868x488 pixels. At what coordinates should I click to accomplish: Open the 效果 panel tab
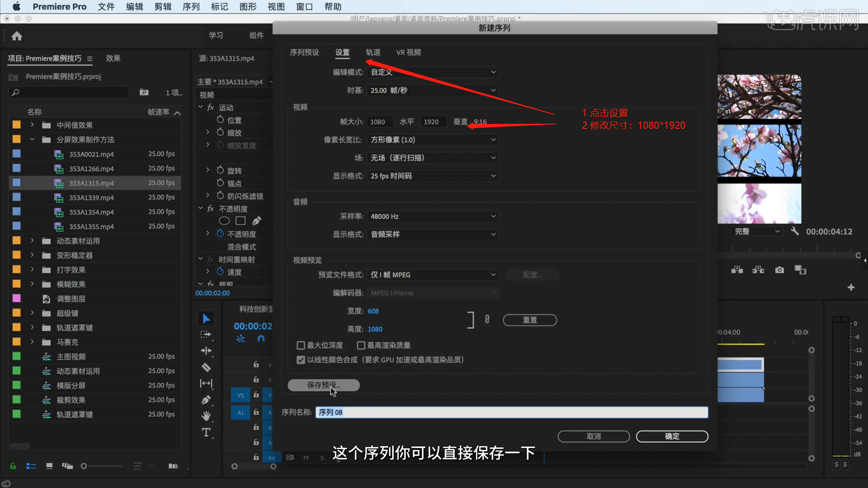click(113, 58)
